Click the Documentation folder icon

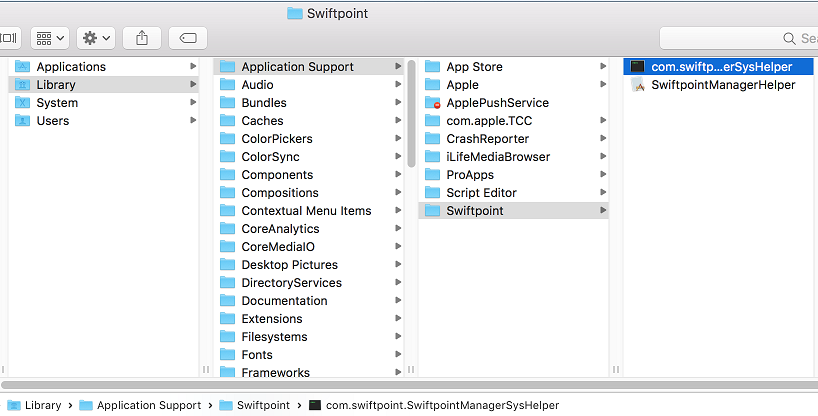(227, 301)
